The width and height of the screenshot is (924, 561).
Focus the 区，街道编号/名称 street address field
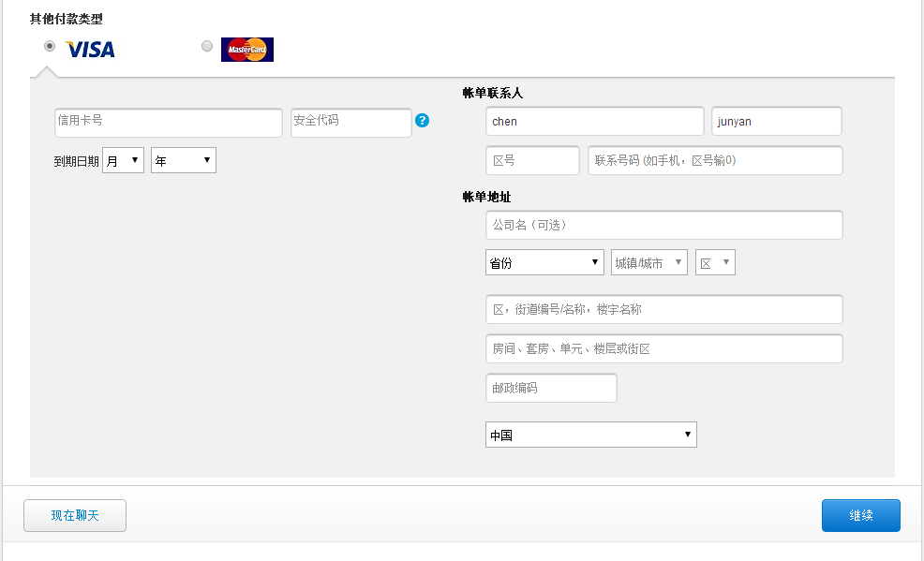coord(664,309)
